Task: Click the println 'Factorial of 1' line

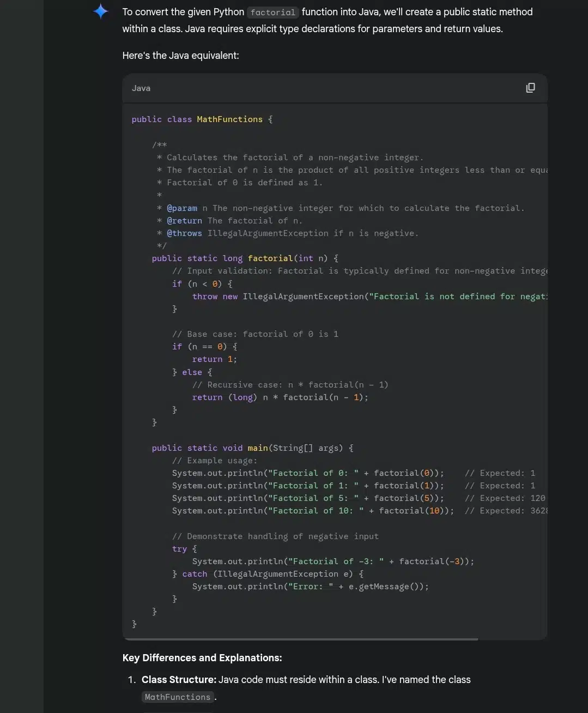Action: tap(354, 486)
